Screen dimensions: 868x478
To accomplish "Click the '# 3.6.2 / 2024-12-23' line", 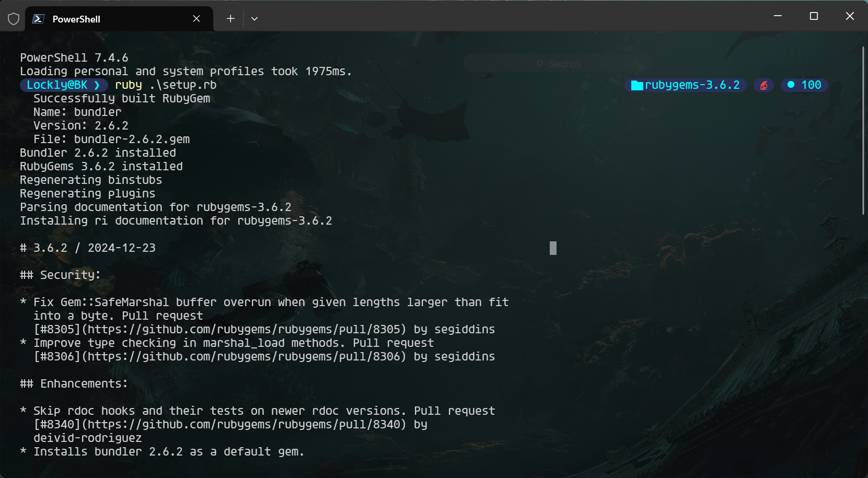I will 88,248.
